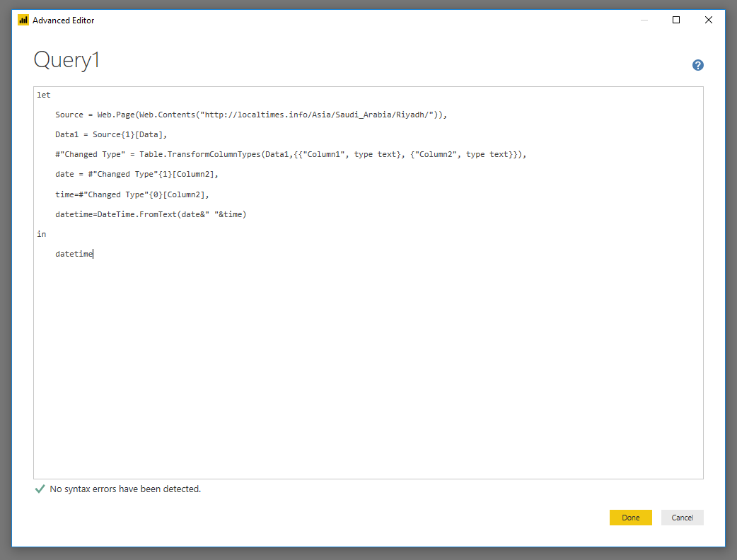737x560 pixels.
Task: Click the green syntax checkmark icon
Action: pyautogui.click(x=40, y=489)
